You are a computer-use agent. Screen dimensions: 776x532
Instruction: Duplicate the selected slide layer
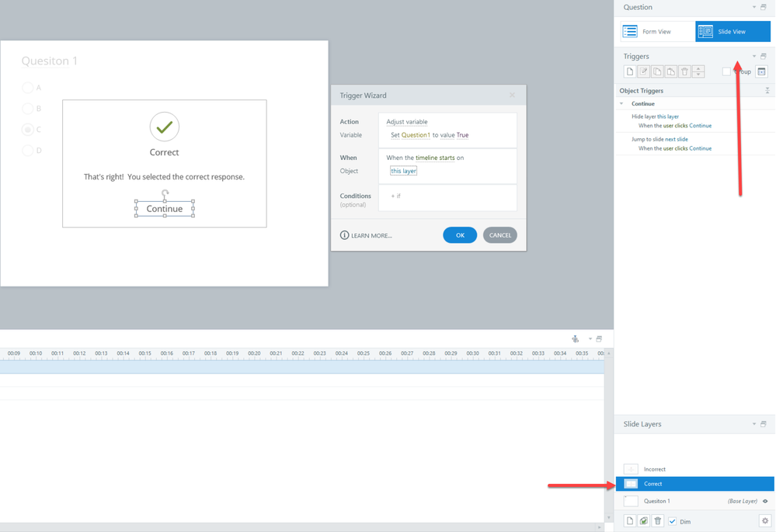point(643,520)
